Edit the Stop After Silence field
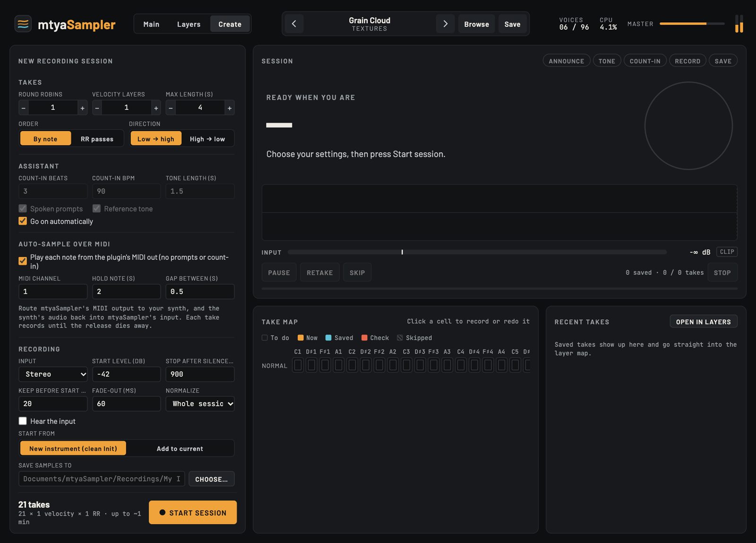 pyautogui.click(x=200, y=374)
